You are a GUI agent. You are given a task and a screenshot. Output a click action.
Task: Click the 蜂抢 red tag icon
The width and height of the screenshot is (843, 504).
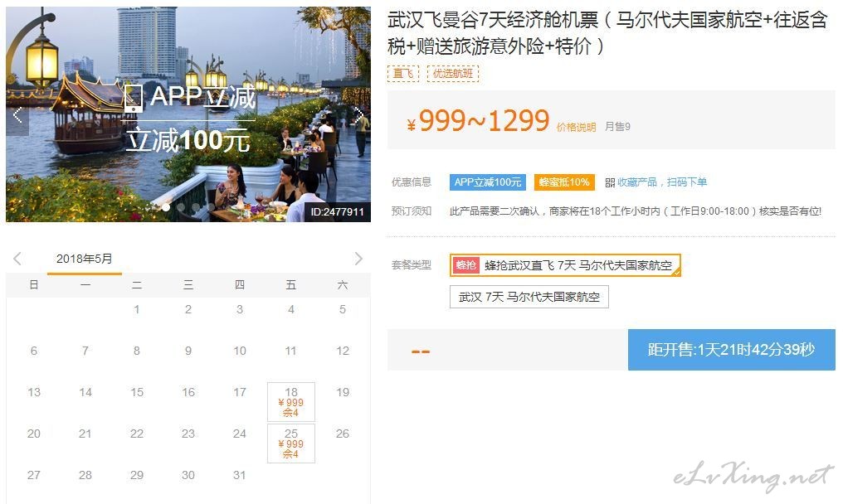pos(465,265)
